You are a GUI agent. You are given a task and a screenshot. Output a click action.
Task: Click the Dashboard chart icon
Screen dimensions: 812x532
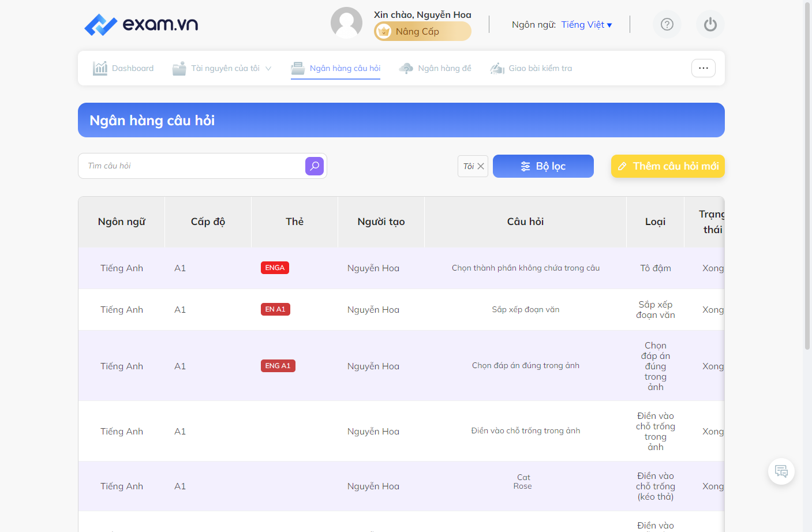(100, 68)
